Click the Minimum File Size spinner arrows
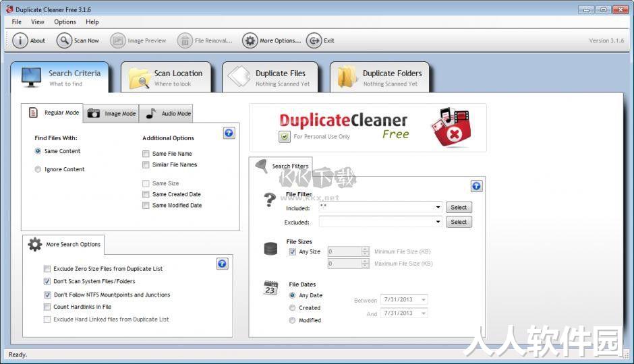 click(x=365, y=251)
